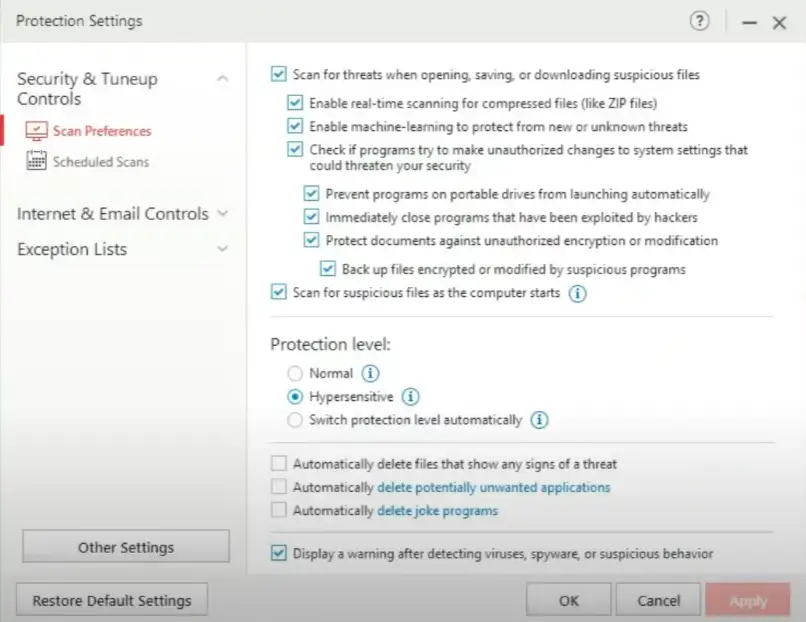The height and width of the screenshot is (622, 806).
Task: Uncheck real-time scanning for compressed files
Action: (295, 102)
